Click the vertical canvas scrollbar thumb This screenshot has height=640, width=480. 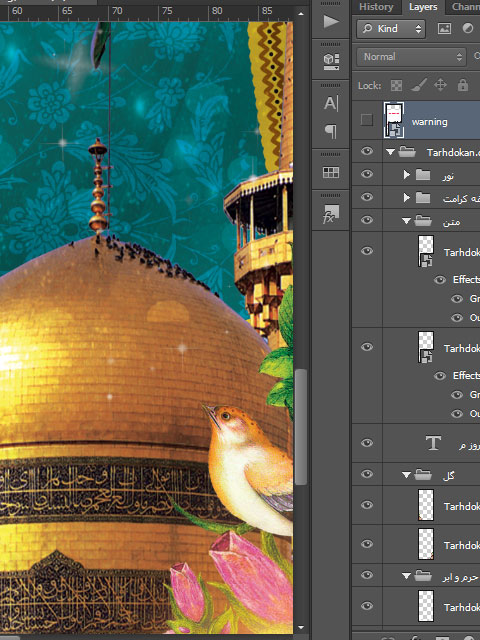point(301,427)
